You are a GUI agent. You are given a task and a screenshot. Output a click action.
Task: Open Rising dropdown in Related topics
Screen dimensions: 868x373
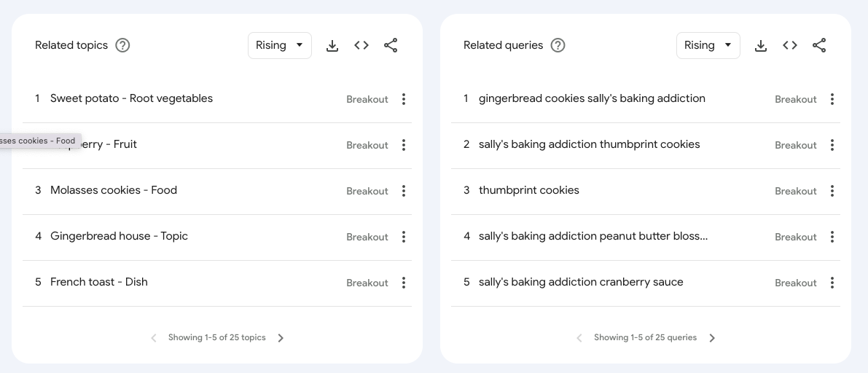click(279, 45)
